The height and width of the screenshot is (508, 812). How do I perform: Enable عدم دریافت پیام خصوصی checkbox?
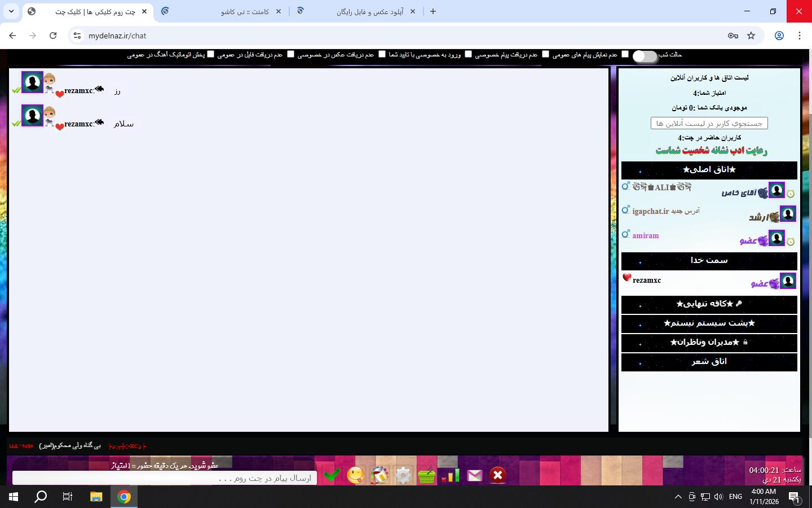pos(545,54)
